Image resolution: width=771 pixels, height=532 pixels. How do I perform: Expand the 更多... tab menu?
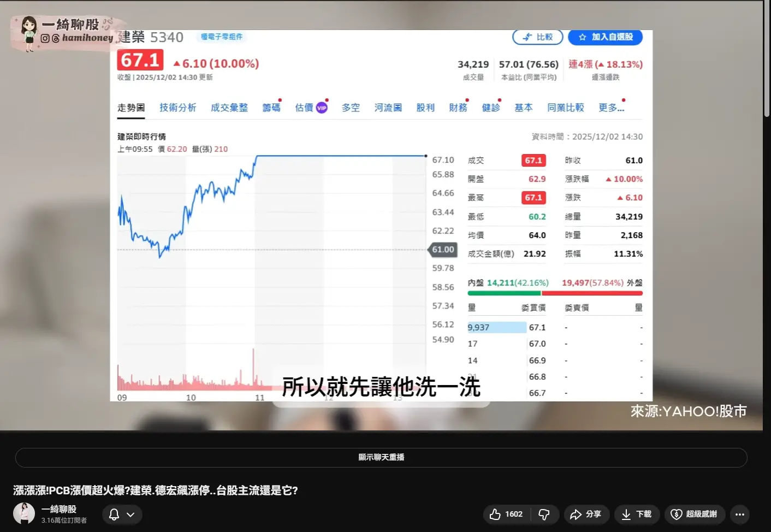pyautogui.click(x=611, y=108)
